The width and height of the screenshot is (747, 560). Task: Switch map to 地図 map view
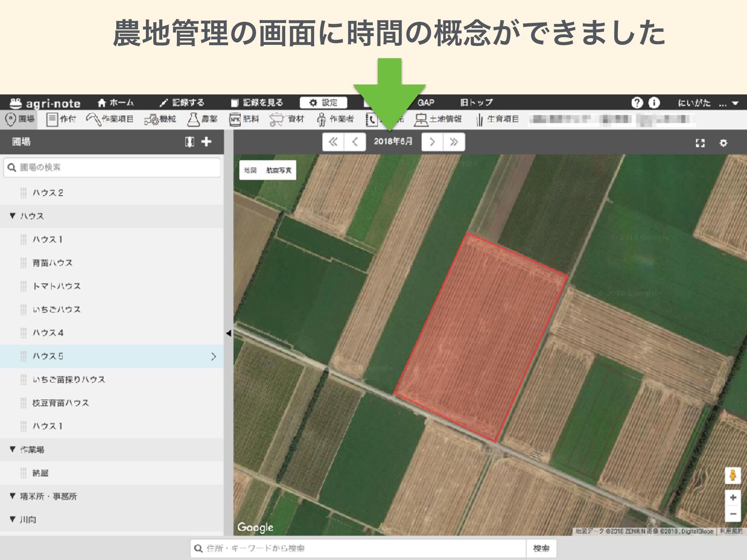pyautogui.click(x=250, y=170)
